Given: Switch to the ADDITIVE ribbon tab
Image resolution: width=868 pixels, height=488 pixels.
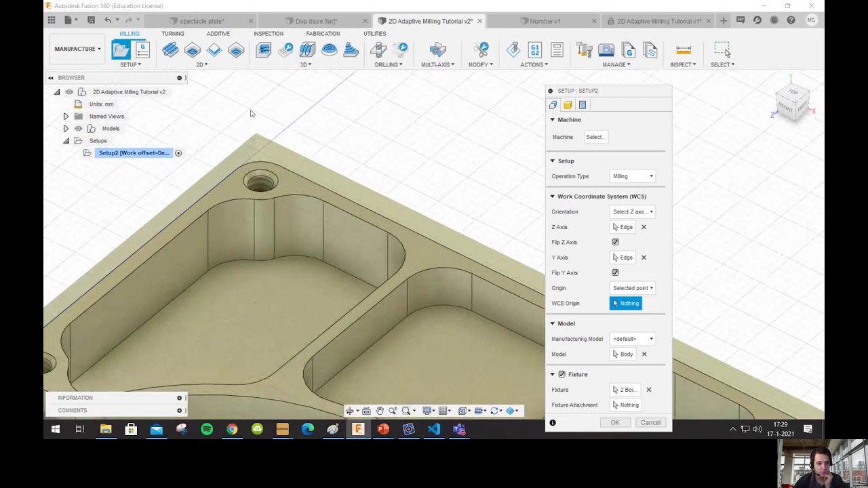Looking at the screenshot, I should (x=218, y=34).
